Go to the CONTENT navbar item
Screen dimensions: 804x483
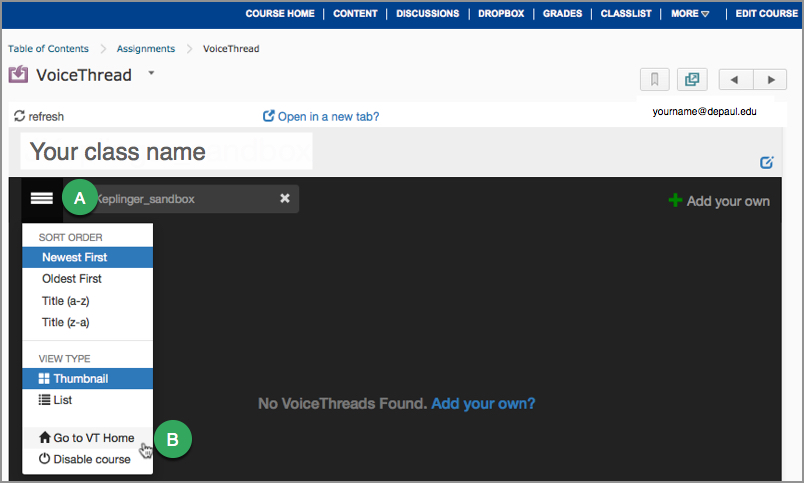[355, 13]
